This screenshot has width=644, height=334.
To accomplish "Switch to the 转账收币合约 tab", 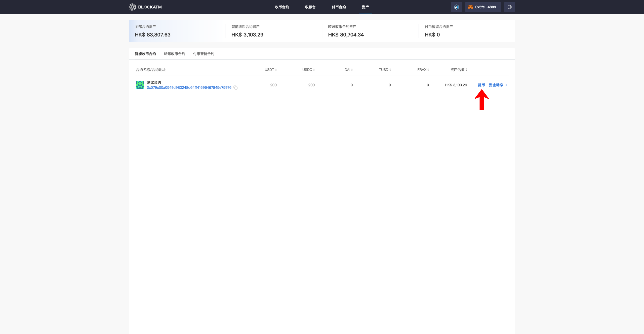I will [x=174, y=54].
